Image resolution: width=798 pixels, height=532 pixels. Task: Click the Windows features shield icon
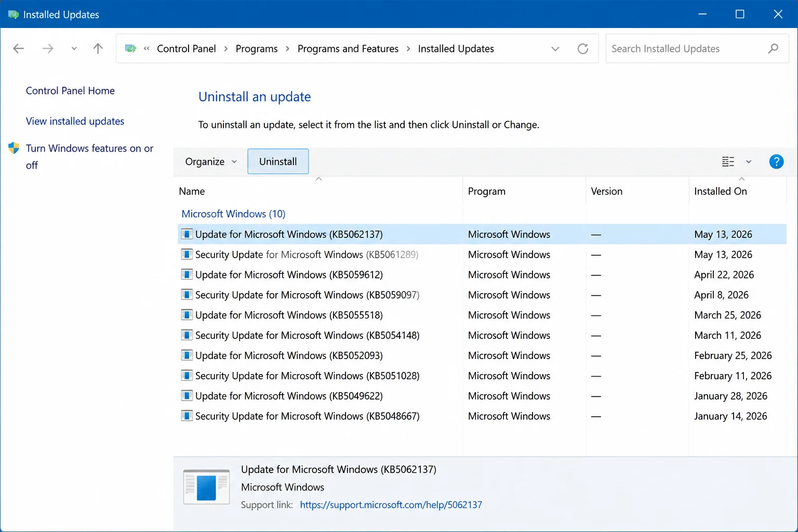point(14,148)
